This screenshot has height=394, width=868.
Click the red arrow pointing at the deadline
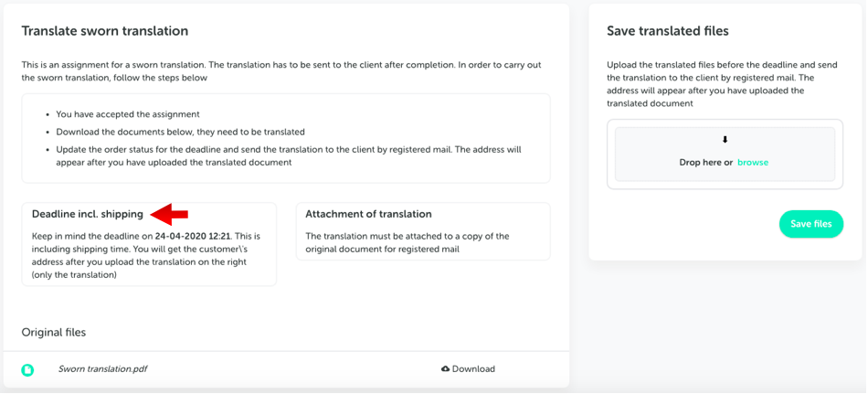(170, 214)
